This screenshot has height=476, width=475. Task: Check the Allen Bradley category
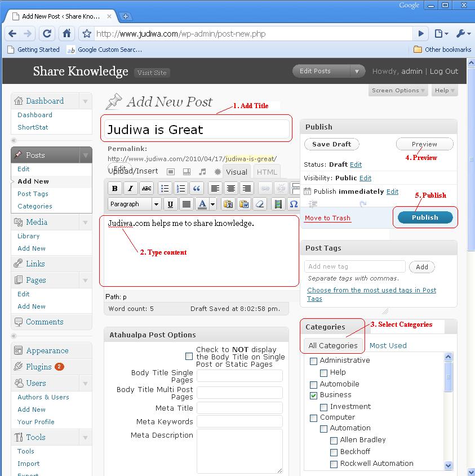[x=334, y=441]
